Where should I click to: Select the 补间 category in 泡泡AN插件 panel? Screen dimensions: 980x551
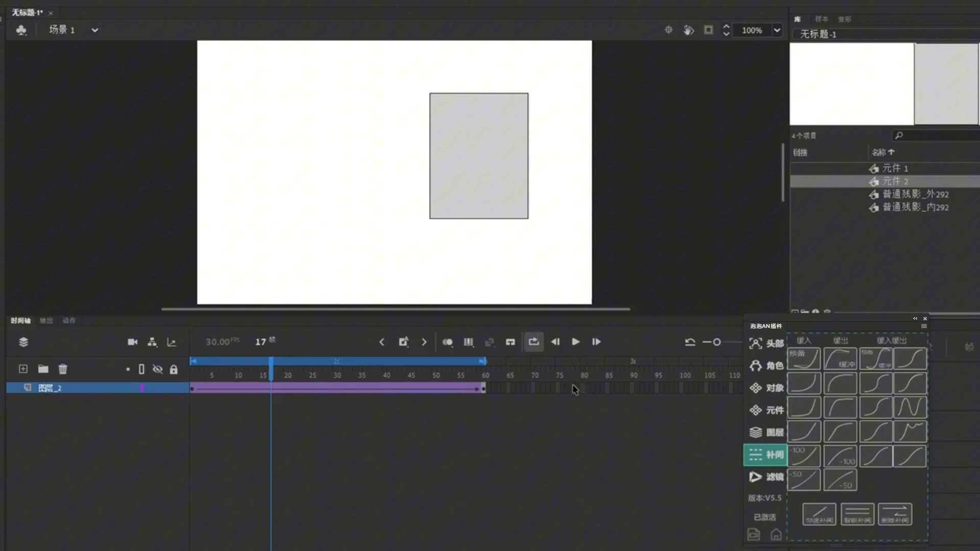[x=765, y=455]
